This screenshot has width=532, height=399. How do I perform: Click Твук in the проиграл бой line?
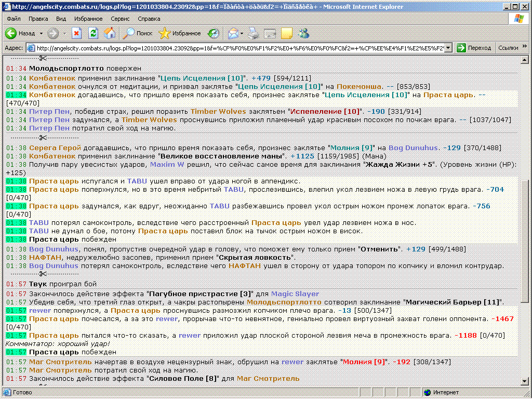click(x=38, y=284)
